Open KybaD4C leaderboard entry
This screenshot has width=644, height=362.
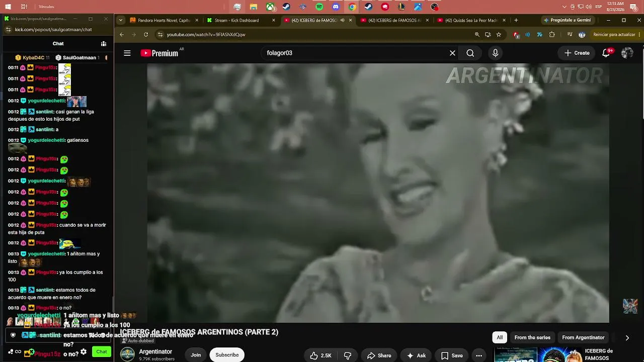pyautogui.click(x=33, y=58)
